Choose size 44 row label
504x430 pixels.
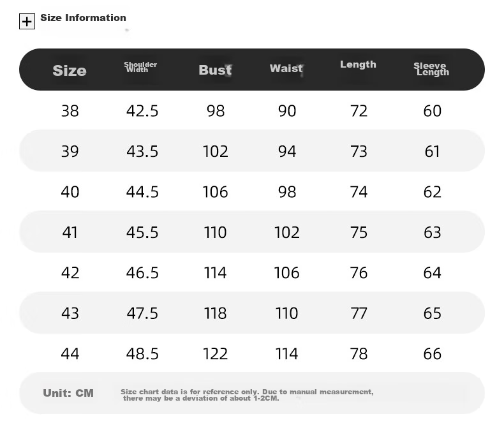pyautogui.click(x=70, y=354)
